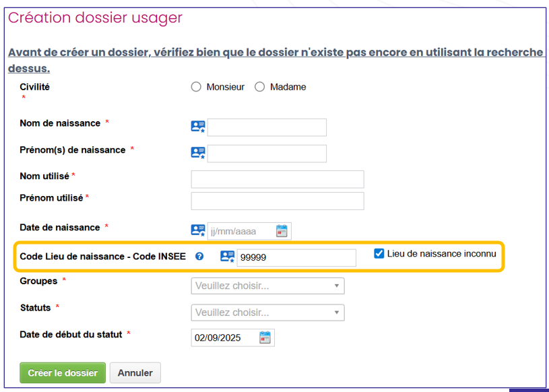The height and width of the screenshot is (392, 549).
Task: Open calendar picker for Date de naissance
Action: pos(282,231)
